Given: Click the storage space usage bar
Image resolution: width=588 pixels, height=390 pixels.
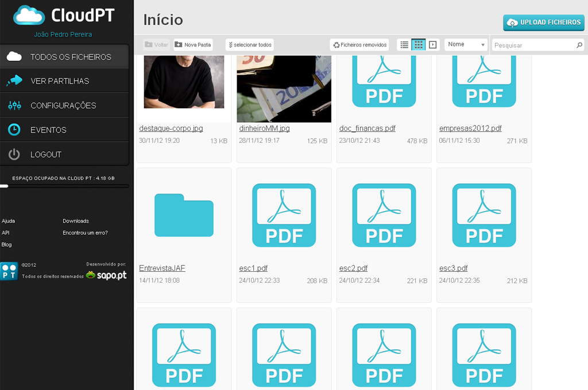Looking at the screenshot, I should pos(64,186).
